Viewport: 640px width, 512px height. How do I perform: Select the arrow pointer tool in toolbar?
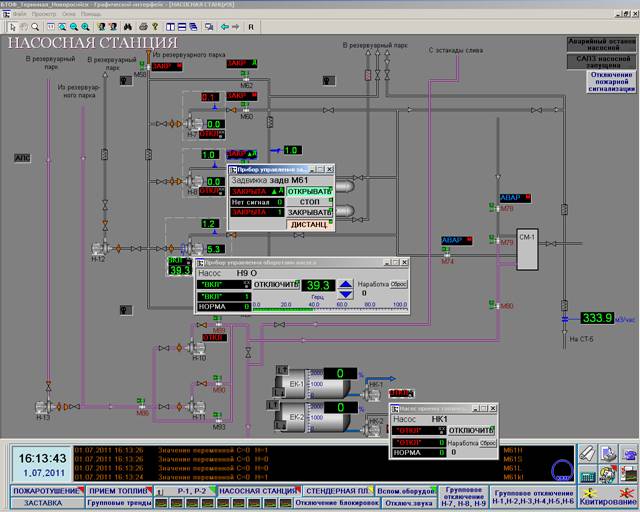(13, 27)
